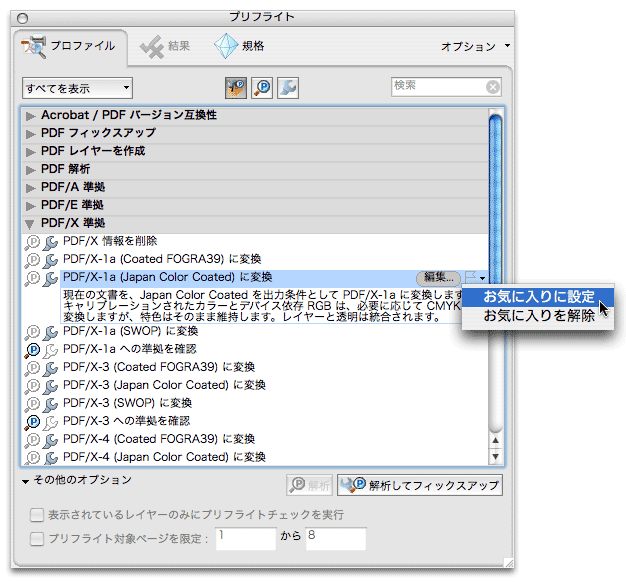Show single checks magnifier icon

click(262, 88)
